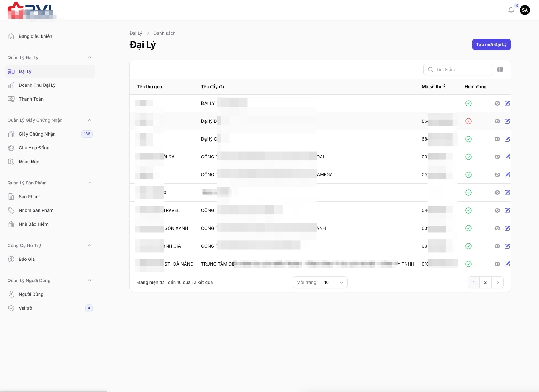Click the notification bell icon
Viewport: 539px width, 392px height.
pos(511,10)
